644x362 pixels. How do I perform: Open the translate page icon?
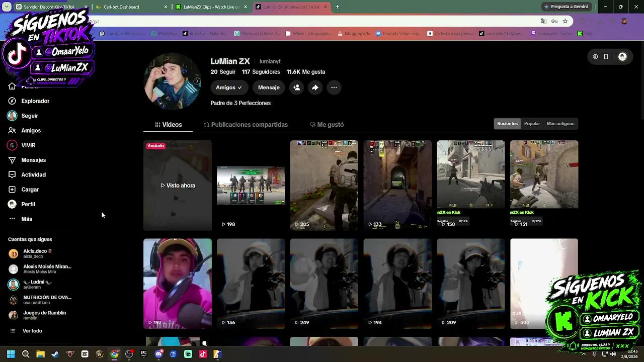pos(543,21)
